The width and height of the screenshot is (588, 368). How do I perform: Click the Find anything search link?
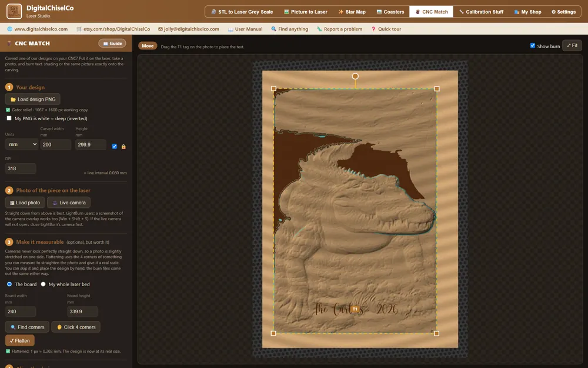tap(289, 29)
